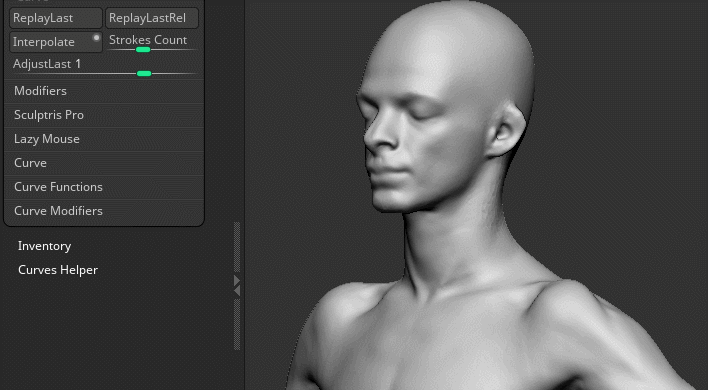Expand the Curve Functions section

[x=104, y=186]
